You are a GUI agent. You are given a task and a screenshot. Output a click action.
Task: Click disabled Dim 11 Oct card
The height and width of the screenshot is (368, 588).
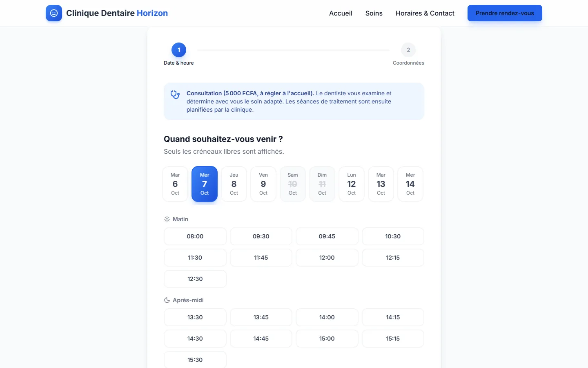point(322,184)
